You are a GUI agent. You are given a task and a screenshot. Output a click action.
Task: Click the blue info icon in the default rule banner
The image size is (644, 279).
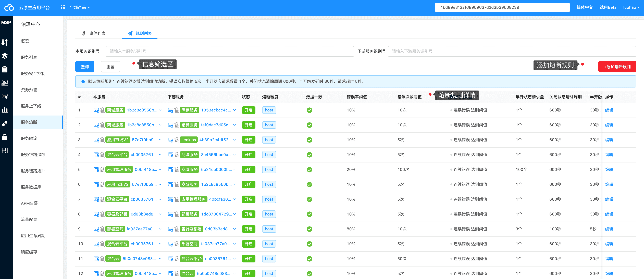click(83, 82)
